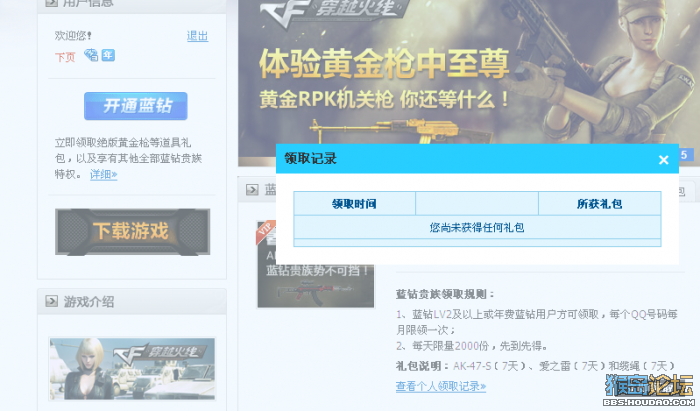Click the 下页 username text
700x411 pixels.
pos(65,57)
